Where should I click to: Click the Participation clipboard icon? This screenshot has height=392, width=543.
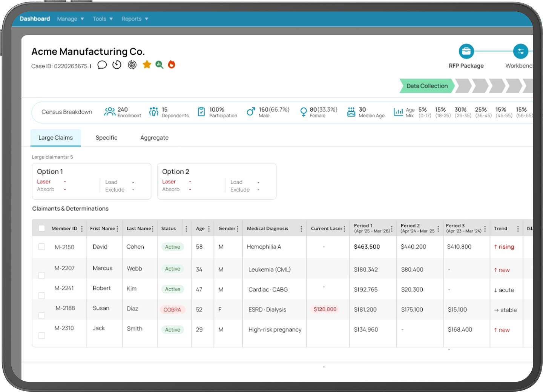(x=201, y=112)
